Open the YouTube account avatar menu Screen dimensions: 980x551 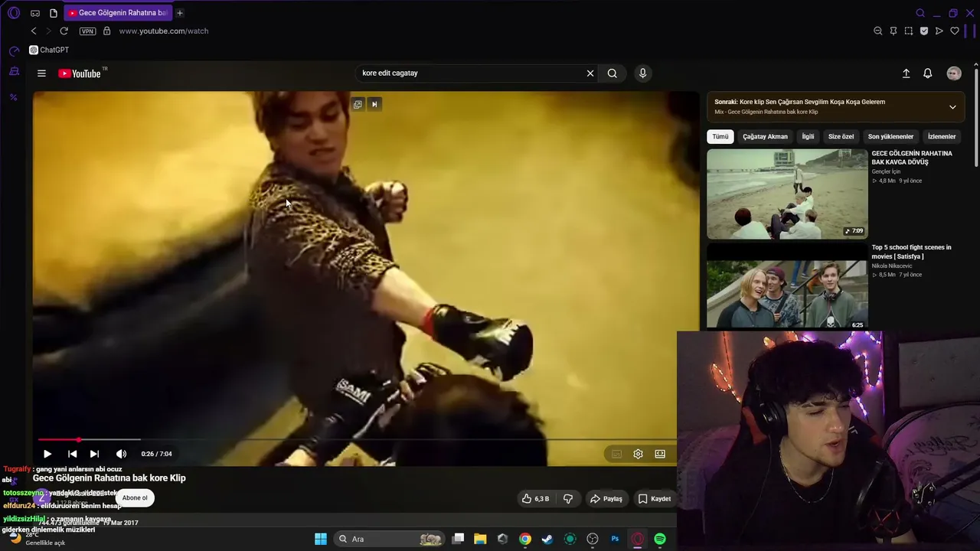point(954,73)
